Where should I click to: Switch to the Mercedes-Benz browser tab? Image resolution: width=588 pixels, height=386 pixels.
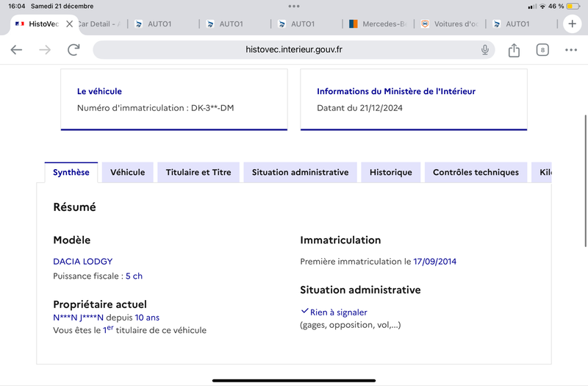(378, 24)
